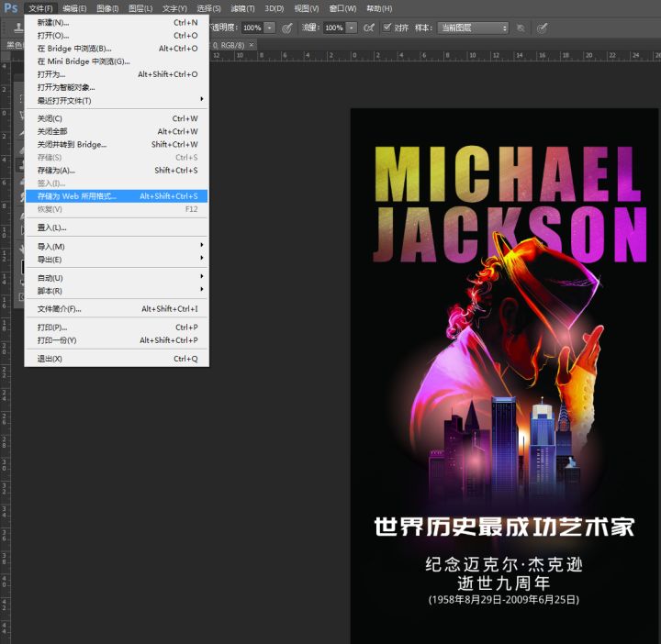
Task: Expand the 导入(M) import submenu
Action: (117, 247)
